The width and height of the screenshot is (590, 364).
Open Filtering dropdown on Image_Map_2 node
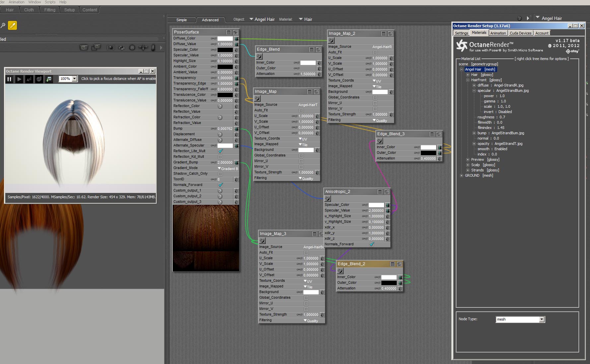pyautogui.click(x=380, y=120)
